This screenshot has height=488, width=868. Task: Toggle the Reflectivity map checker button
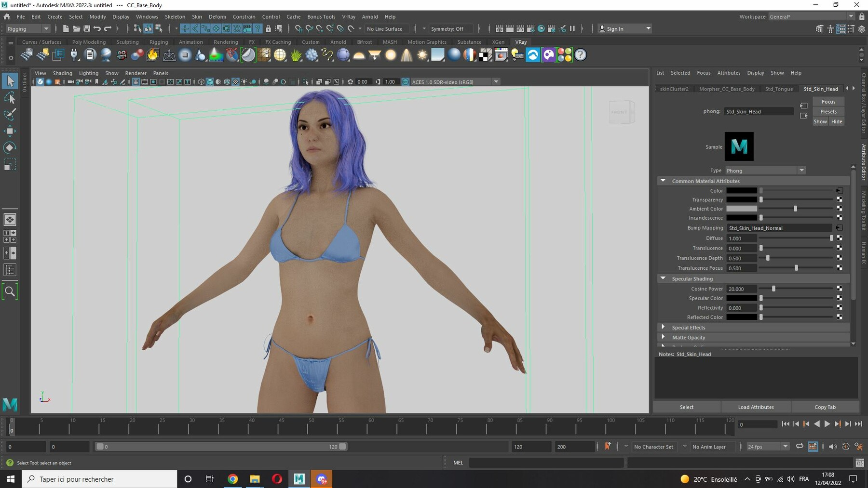[840, 307]
